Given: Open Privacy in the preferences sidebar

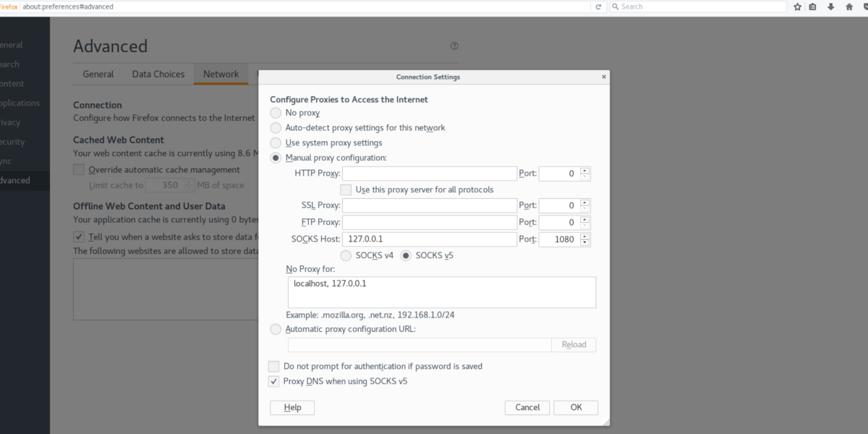Looking at the screenshot, I should [25, 123].
